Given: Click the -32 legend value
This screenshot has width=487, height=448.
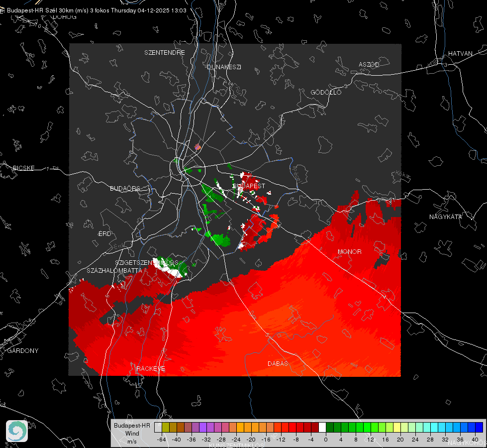Looking at the screenshot, I should [206, 440].
